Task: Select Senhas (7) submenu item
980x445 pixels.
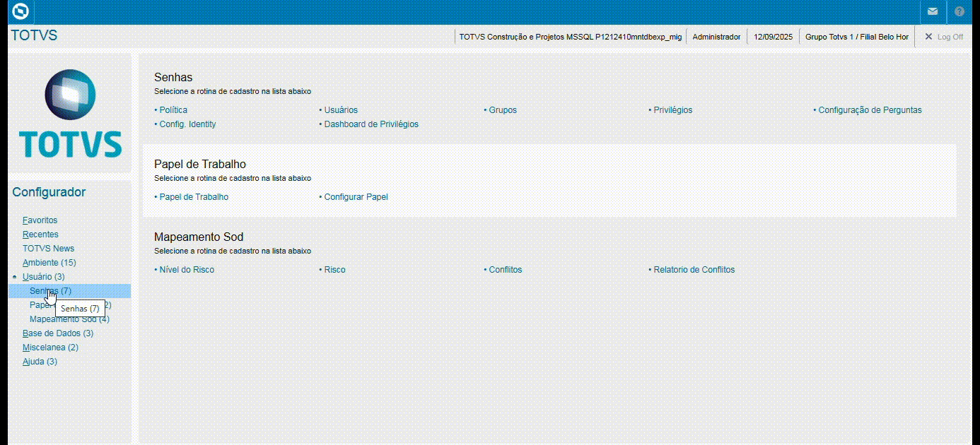Action: point(69,291)
